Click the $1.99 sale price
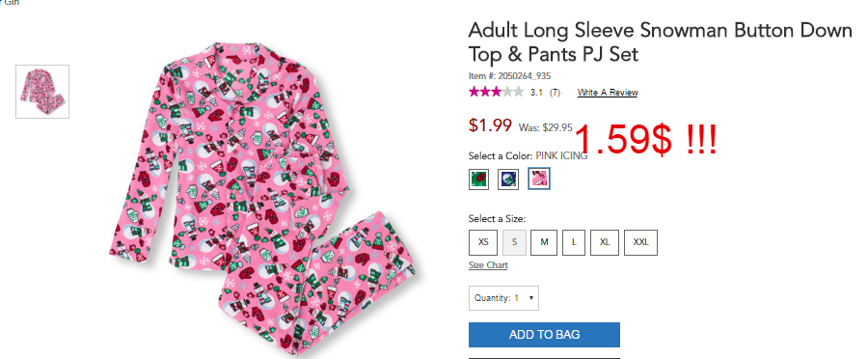 point(490,125)
